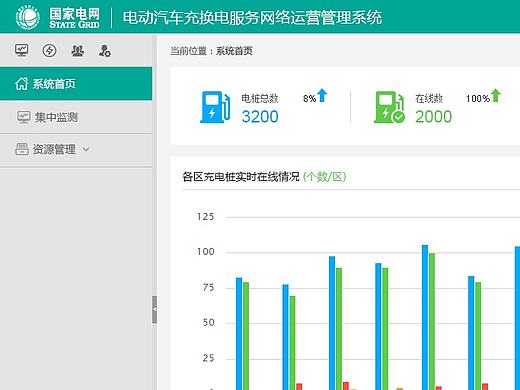Click the monitor icon beside 集中监测

(x=24, y=117)
